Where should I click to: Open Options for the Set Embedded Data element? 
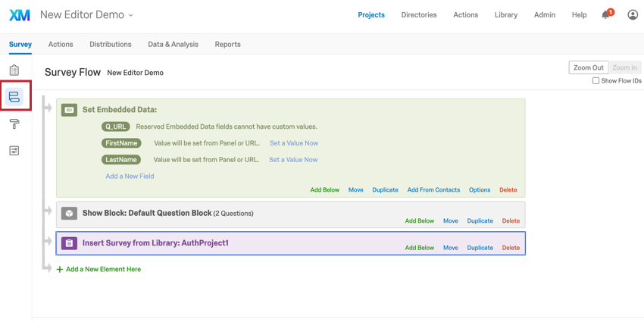(479, 190)
